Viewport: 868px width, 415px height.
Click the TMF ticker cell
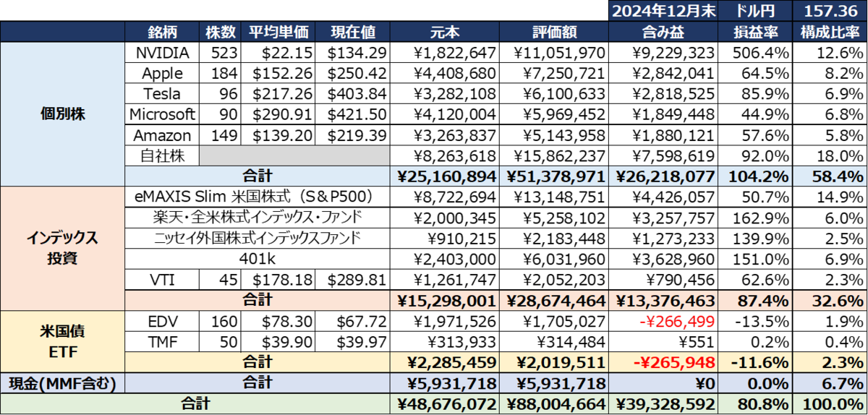pos(162,341)
